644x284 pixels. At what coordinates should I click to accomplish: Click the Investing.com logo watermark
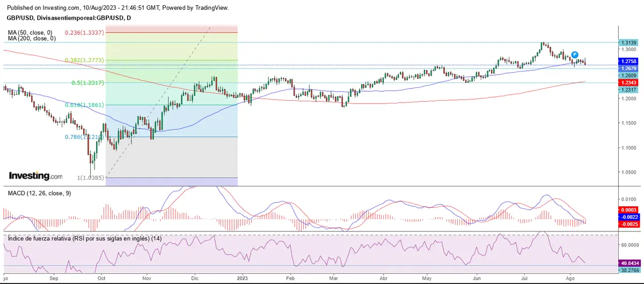point(35,176)
